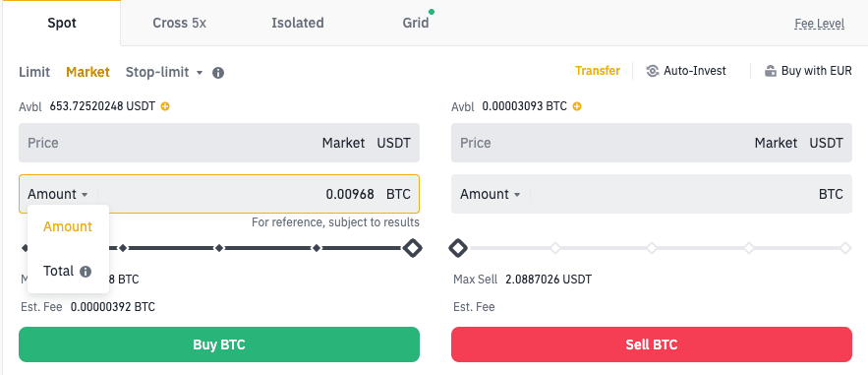
Task: Collapse the buy-side Amount dropdown
Action: click(x=58, y=194)
